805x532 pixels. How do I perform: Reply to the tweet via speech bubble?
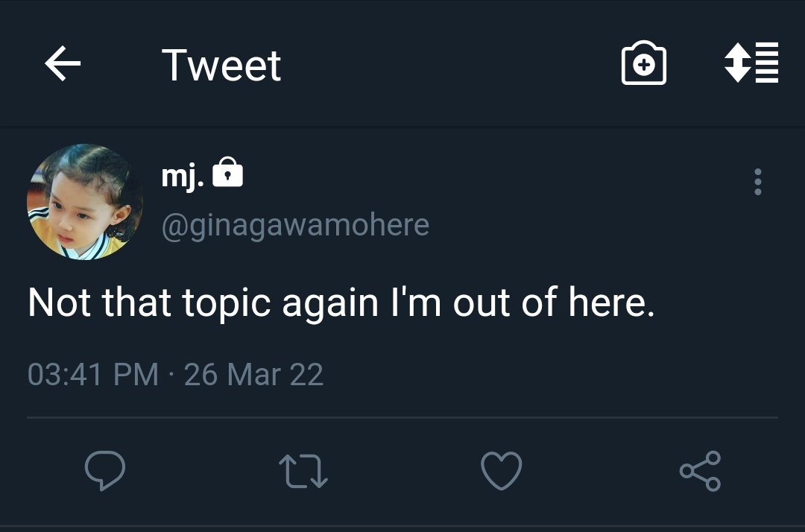pos(105,470)
